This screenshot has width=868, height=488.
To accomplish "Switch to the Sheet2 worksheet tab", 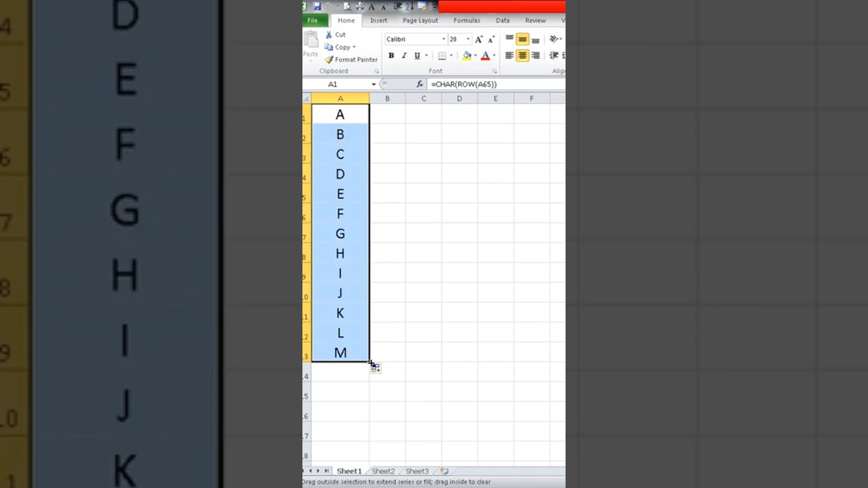I will [x=383, y=471].
